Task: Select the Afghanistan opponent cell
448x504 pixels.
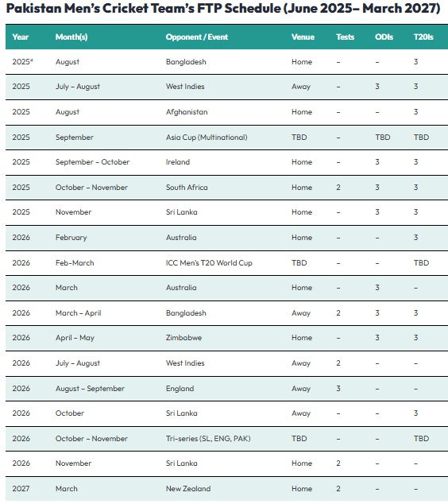Action: click(187, 112)
